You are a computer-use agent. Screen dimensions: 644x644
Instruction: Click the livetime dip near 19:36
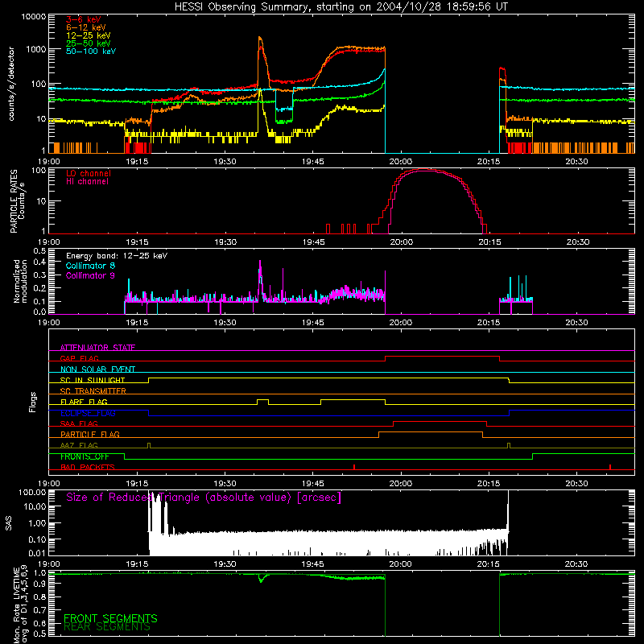tap(260, 579)
